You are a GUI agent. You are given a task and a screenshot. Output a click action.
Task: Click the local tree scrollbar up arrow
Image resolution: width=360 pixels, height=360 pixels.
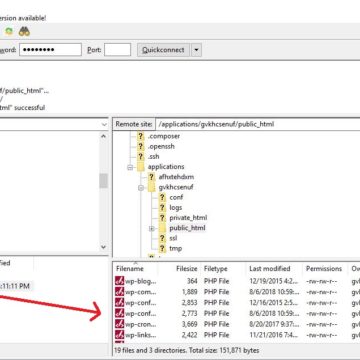103,136
